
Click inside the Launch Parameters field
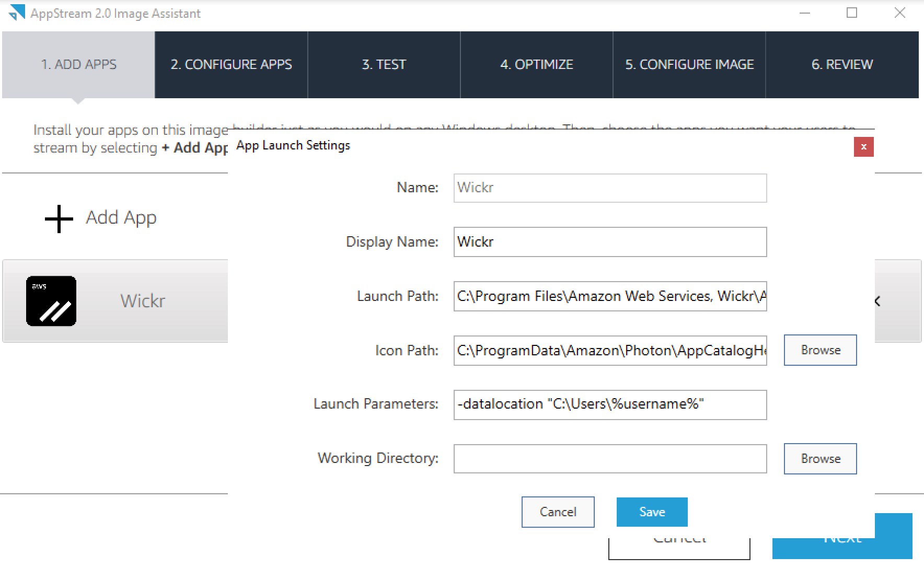pos(609,405)
